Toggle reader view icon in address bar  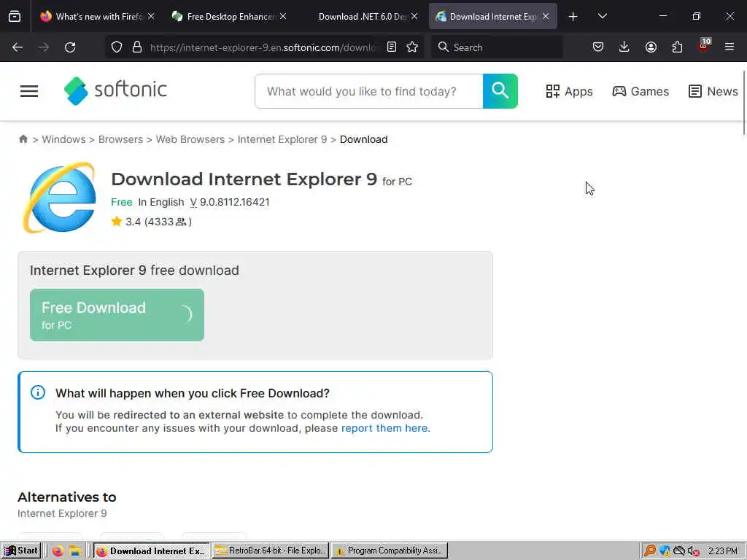[x=392, y=47]
